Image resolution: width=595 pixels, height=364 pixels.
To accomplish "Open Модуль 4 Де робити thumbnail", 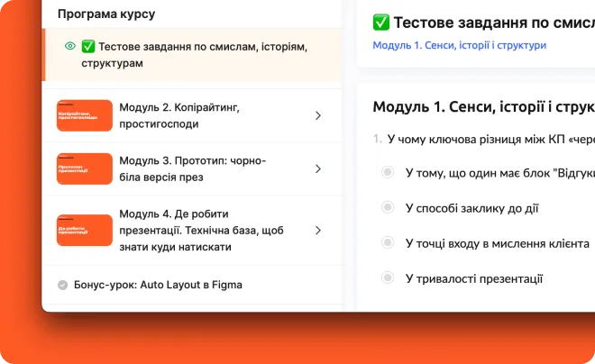I will pyautogui.click(x=85, y=230).
